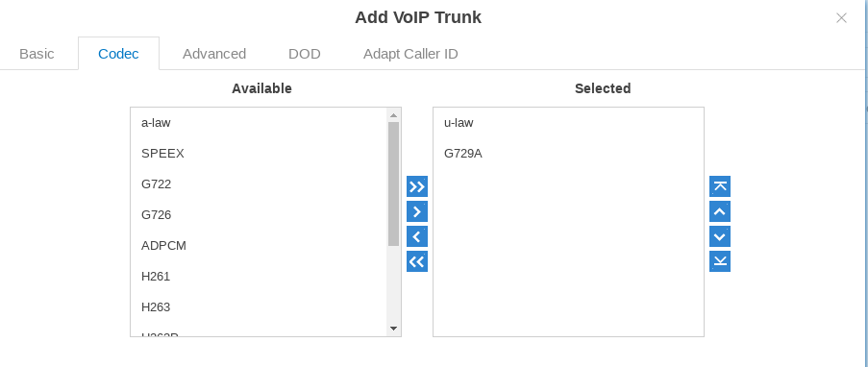Go to the Adapt Caller ID tab
868x367 pixels.
click(410, 54)
